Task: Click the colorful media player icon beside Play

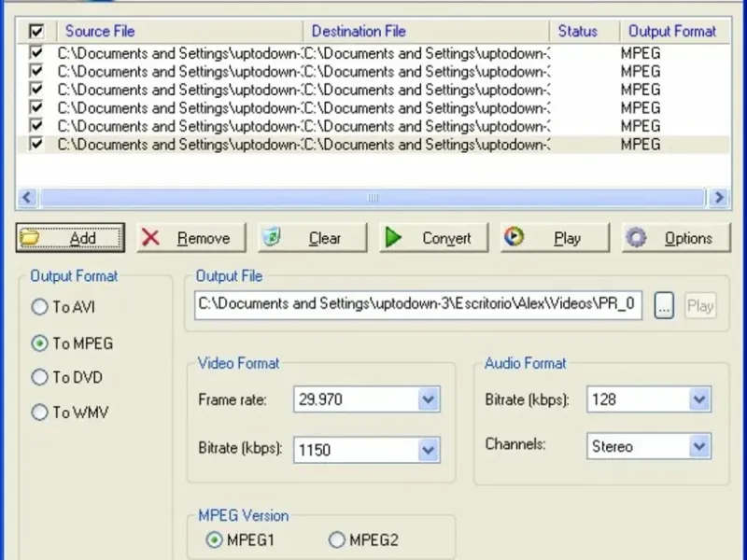Action: click(514, 237)
